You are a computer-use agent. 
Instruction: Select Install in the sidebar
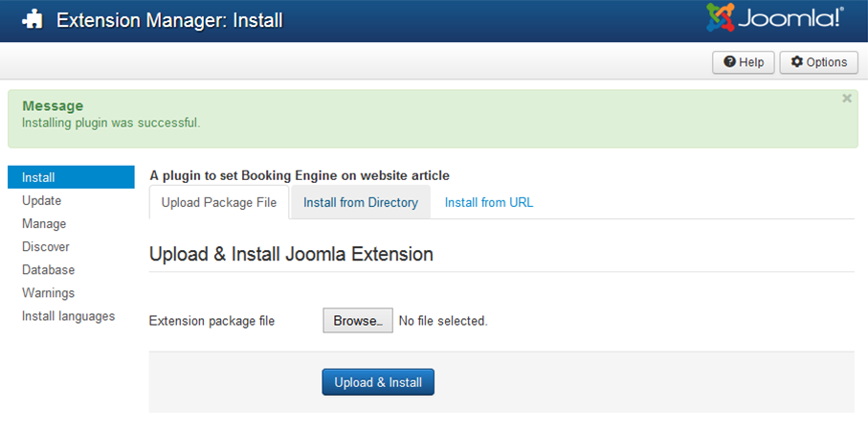tap(71, 177)
